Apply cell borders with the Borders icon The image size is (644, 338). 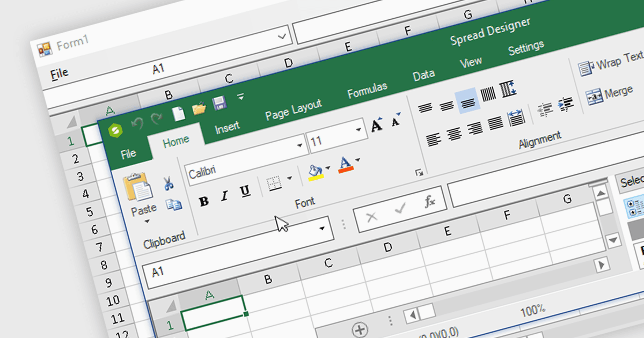click(275, 183)
